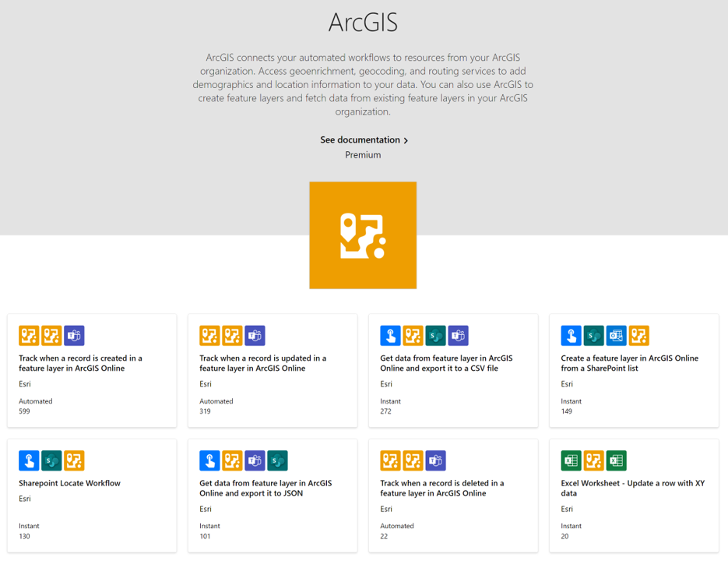Click manual trigger icon in JSON export template
The image size is (728, 561).
pos(209,460)
